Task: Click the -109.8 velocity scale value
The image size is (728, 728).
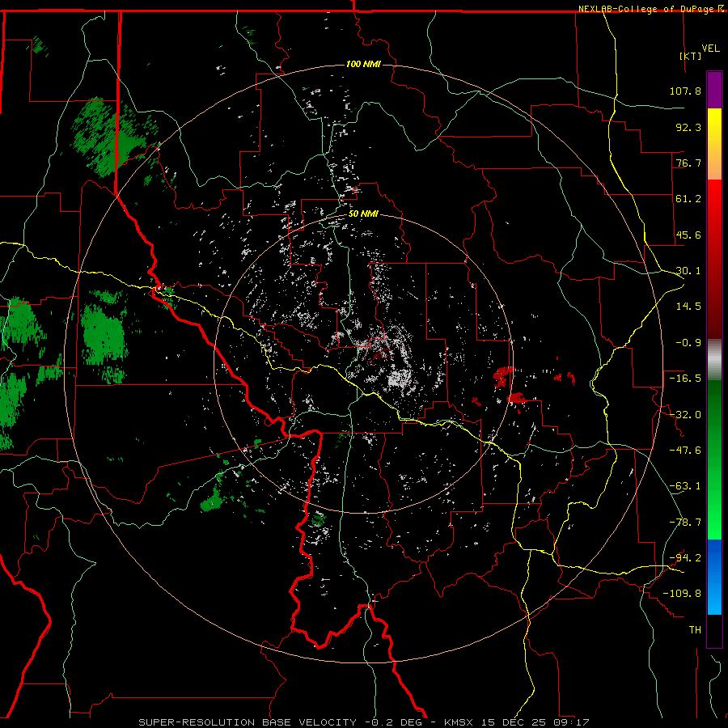Action: [682, 594]
